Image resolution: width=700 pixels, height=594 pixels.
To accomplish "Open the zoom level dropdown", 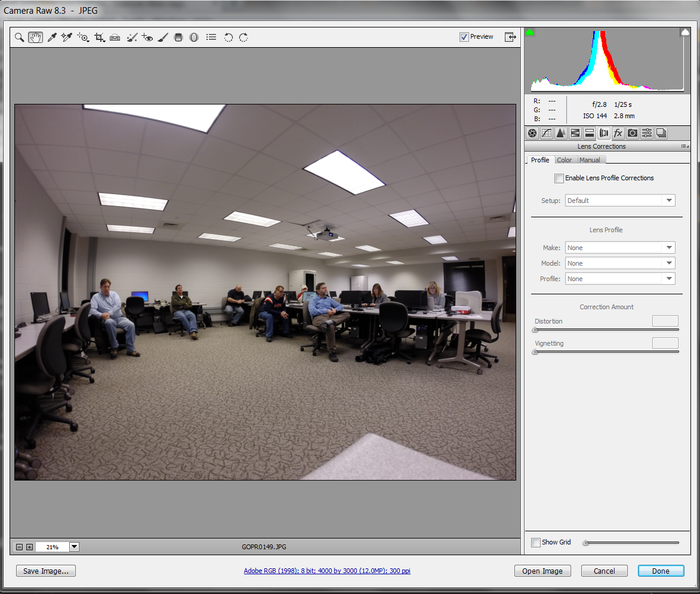I will pyautogui.click(x=74, y=547).
